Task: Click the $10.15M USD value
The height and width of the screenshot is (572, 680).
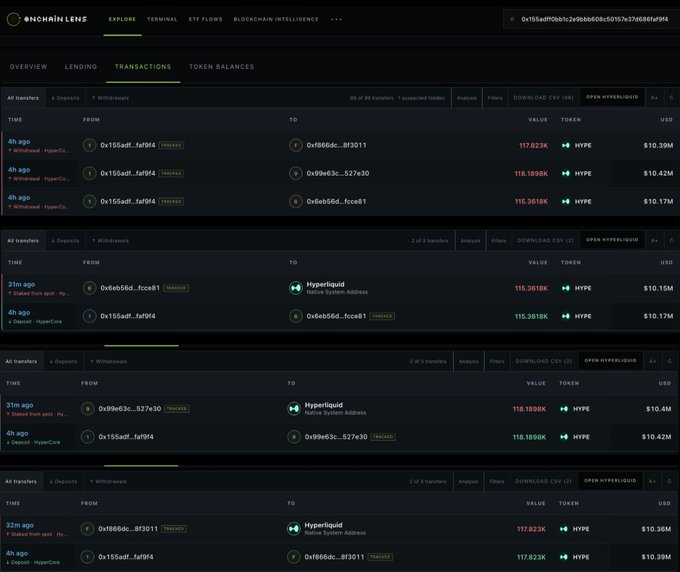Action: point(658,288)
